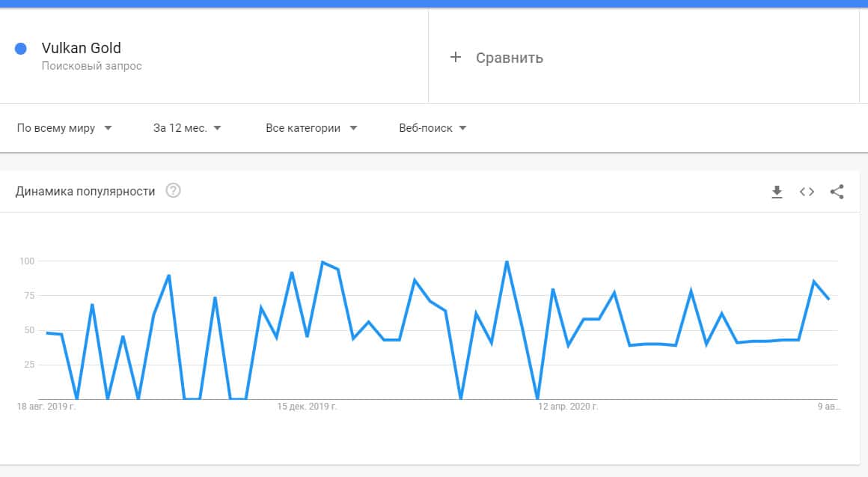Expand the Все категории dropdown
This screenshot has height=477, width=868.
311,128
